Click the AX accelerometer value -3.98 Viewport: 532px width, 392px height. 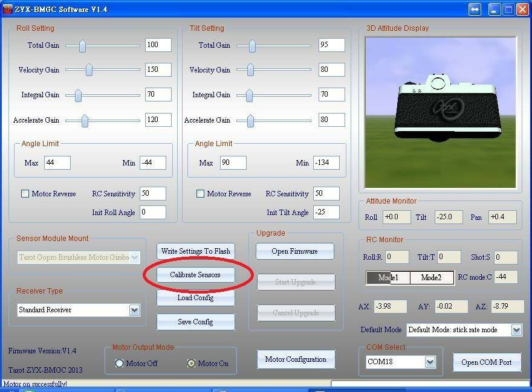pyautogui.click(x=390, y=307)
